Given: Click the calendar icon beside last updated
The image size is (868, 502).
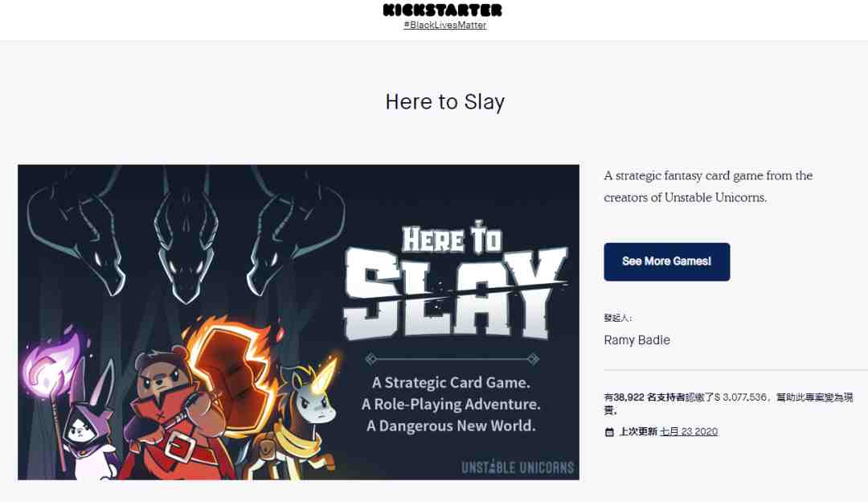Looking at the screenshot, I should 609,432.
